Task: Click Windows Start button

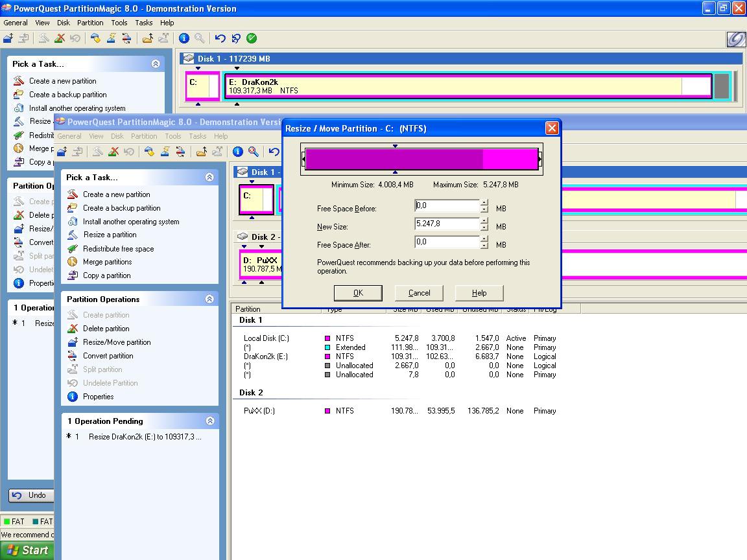Action: click(x=27, y=550)
